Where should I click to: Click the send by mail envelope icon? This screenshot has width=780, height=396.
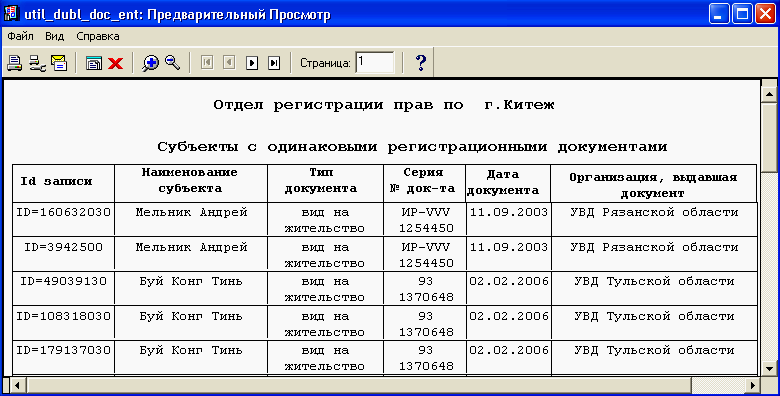click(x=59, y=63)
